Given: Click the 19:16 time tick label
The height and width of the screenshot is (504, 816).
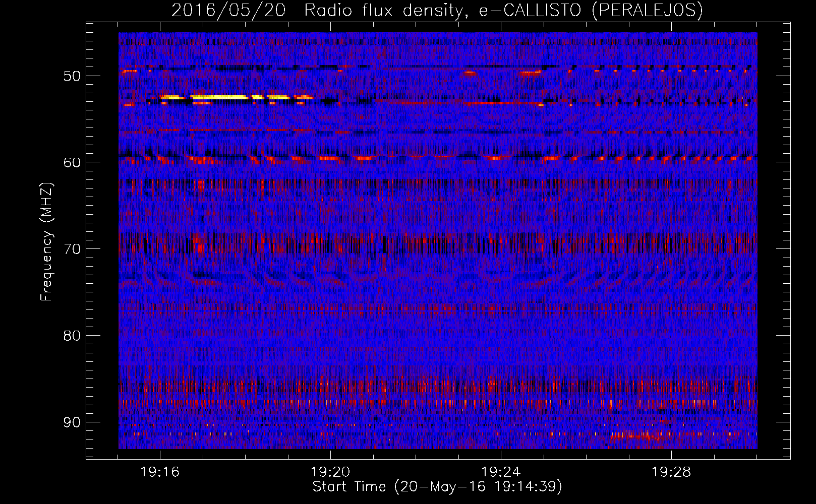Looking at the screenshot, I should 160,472.
